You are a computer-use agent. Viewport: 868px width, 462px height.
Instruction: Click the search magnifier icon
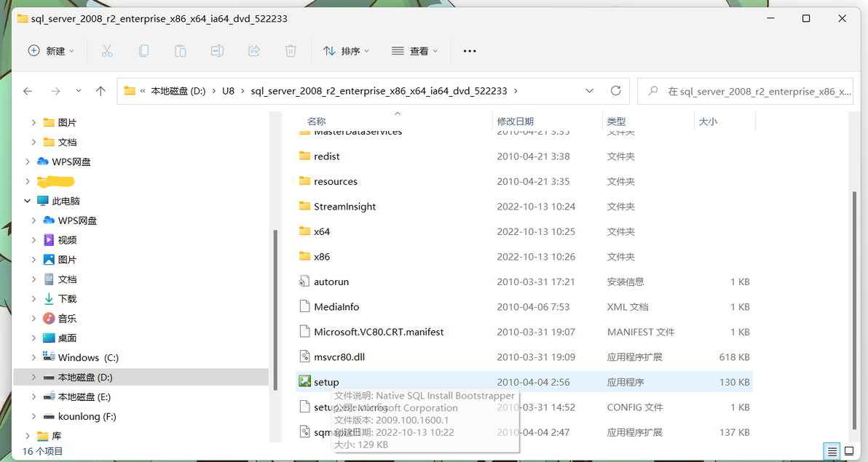coord(653,91)
